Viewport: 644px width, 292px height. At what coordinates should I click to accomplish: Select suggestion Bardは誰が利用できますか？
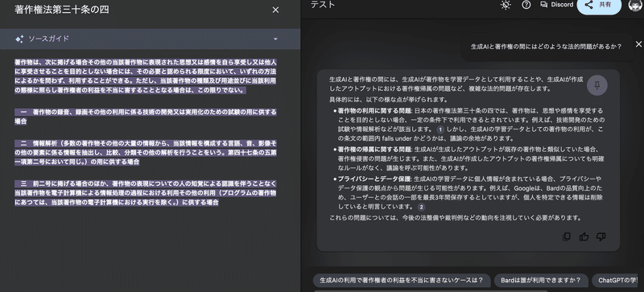pyautogui.click(x=540, y=281)
